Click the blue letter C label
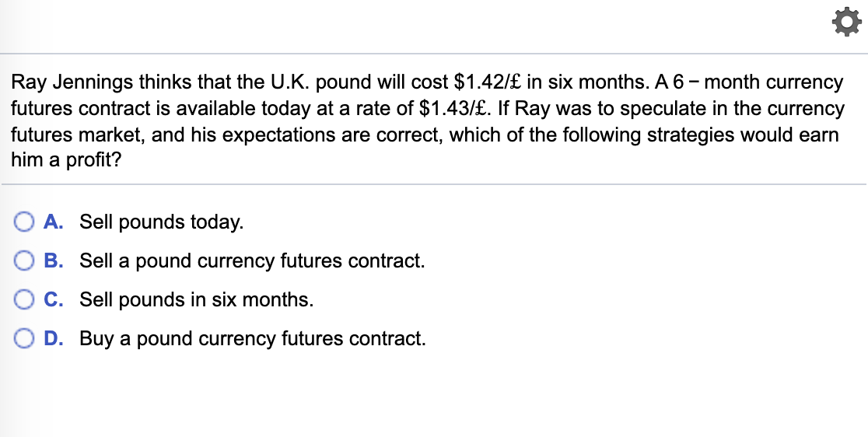 [x=53, y=299]
